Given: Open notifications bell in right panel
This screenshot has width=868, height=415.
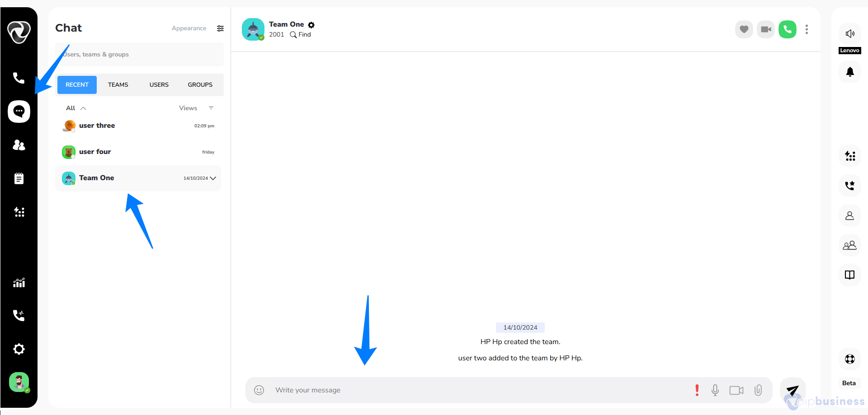Looking at the screenshot, I should 850,72.
